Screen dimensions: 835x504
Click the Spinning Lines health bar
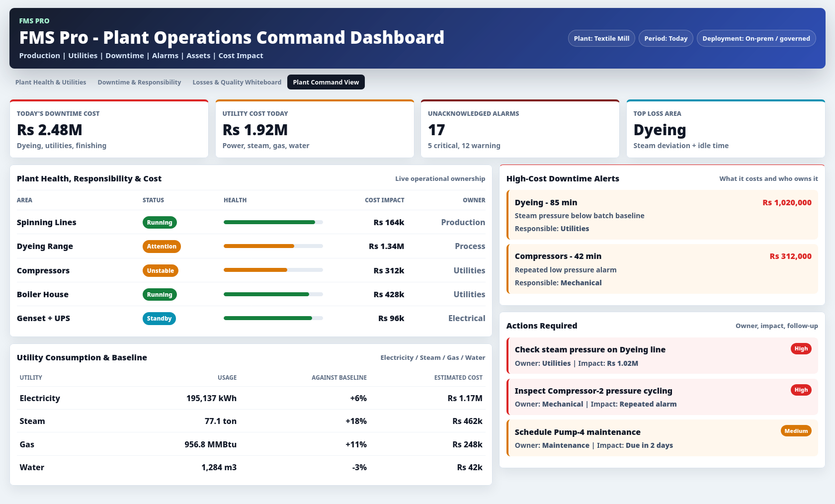(x=273, y=222)
